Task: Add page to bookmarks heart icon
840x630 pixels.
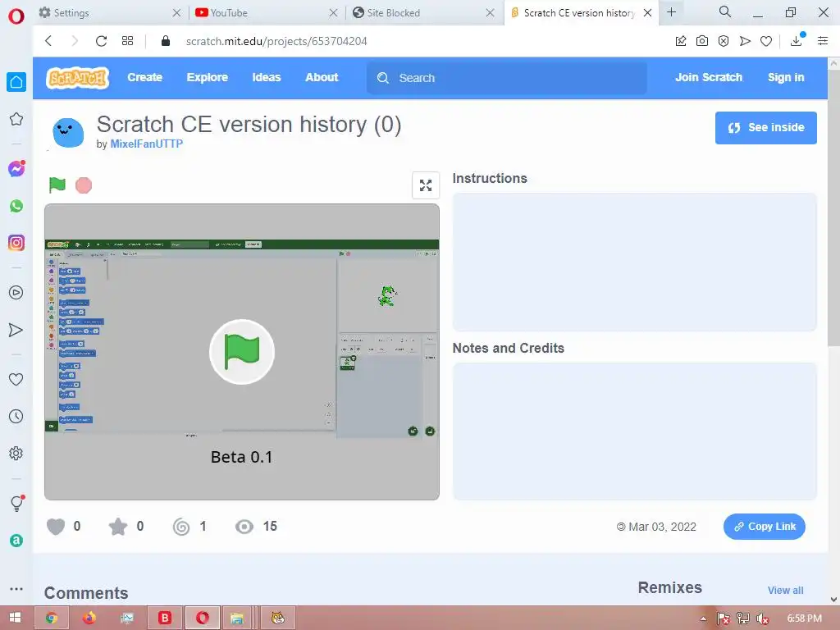Action: click(x=766, y=41)
